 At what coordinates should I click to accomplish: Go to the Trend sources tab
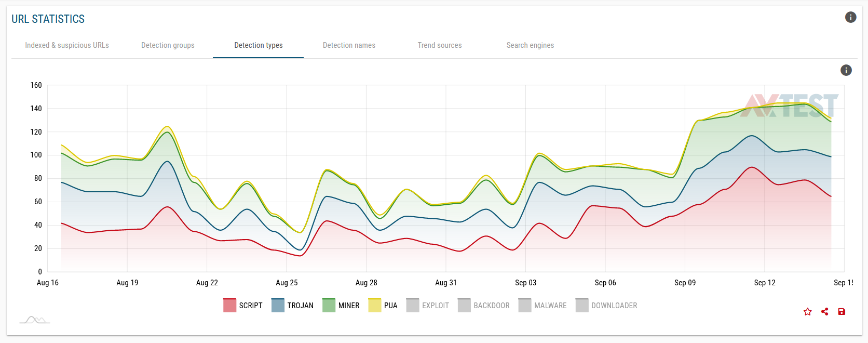tap(440, 45)
